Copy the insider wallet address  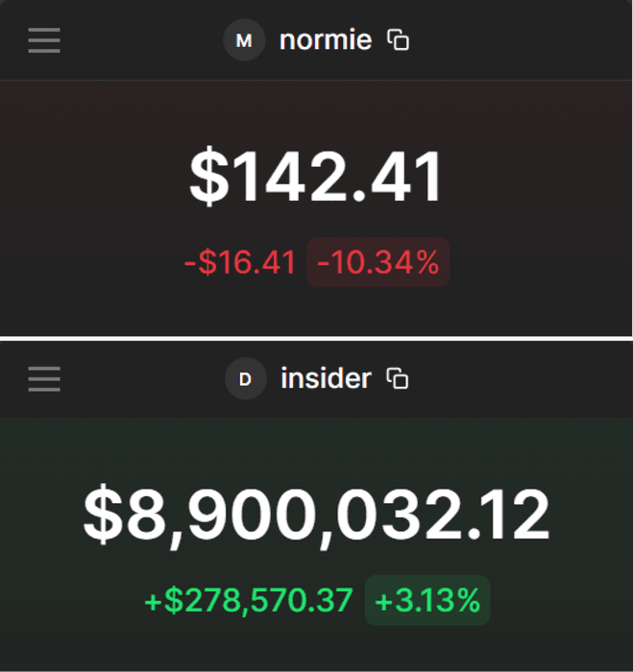pos(398,378)
